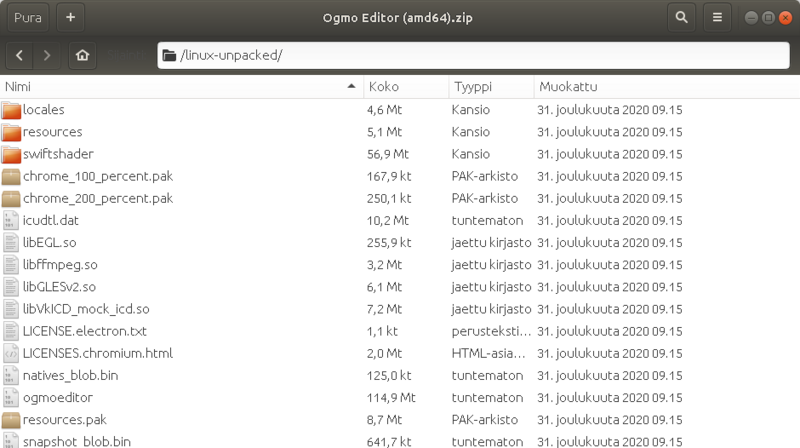The height and width of the screenshot is (448, 800).
Task: Select chrome_100_percent.pak archive icon
Action: click(11, 176)
